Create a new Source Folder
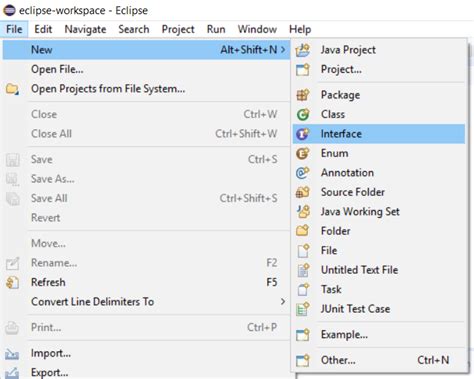 click(379, 192)
